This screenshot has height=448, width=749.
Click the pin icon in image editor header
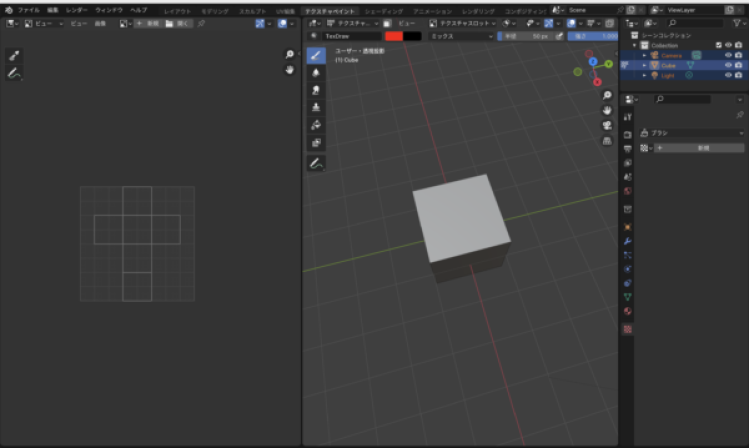[x=202, y=22]
